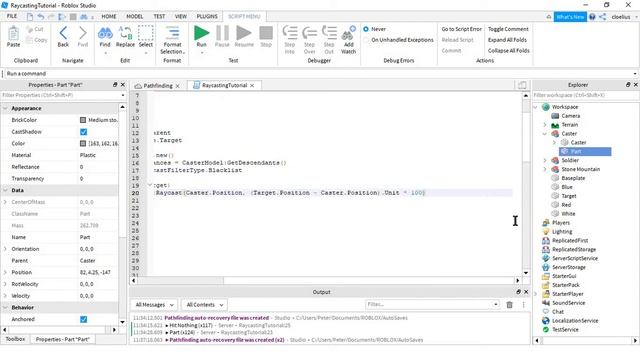Toggle the CastShadow checkbox
The image size is (640, 360).
(x=84, y=132)
